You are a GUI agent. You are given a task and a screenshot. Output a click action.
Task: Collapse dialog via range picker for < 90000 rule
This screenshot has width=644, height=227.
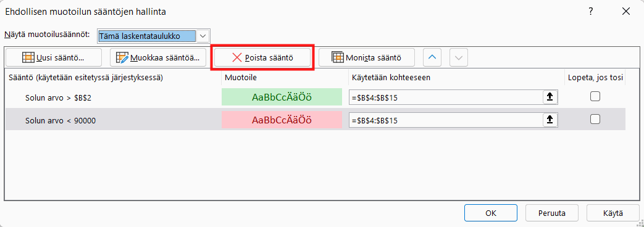[550, 120]
